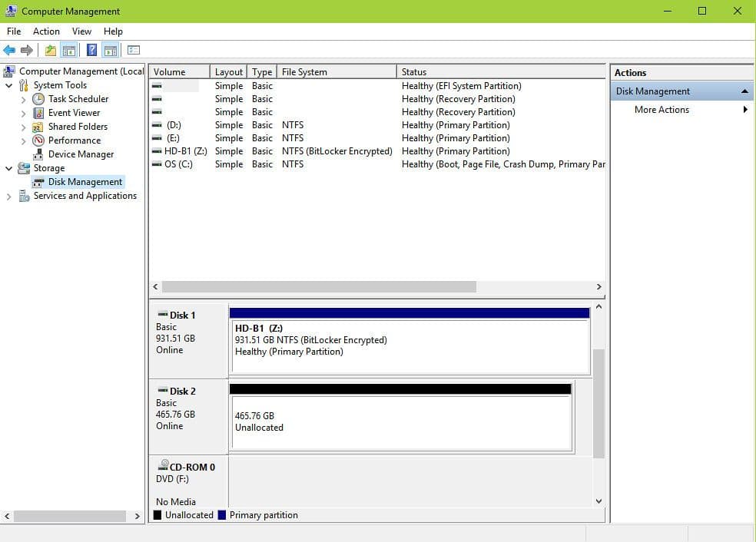Open the View menu
The image size is (756, 542).
coord(81,31)
